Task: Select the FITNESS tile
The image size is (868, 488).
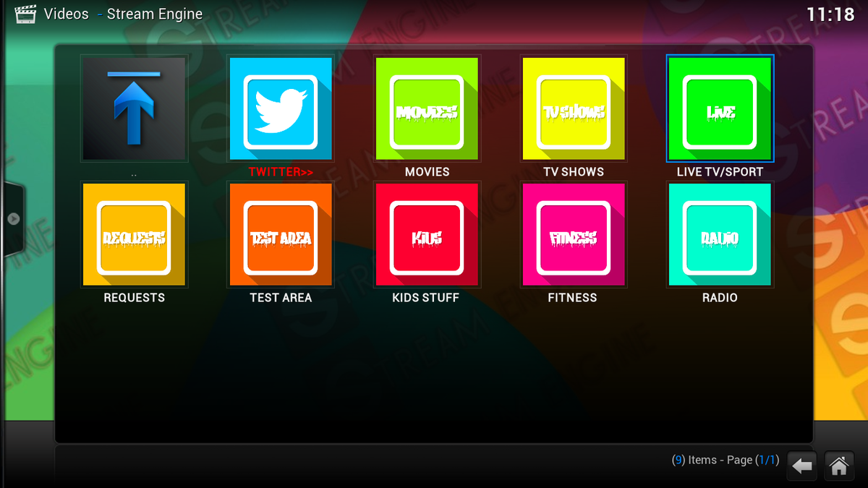Action: (x=574, y=234)
